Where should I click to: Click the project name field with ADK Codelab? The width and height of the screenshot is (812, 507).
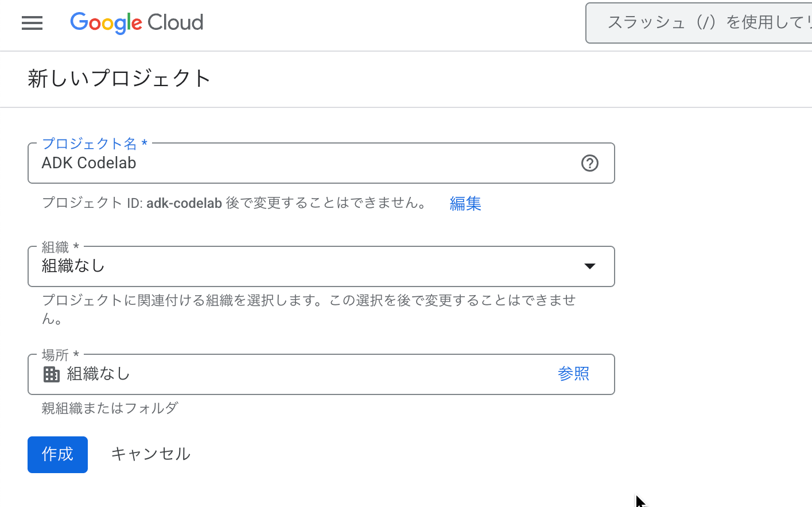click(321, 163)
